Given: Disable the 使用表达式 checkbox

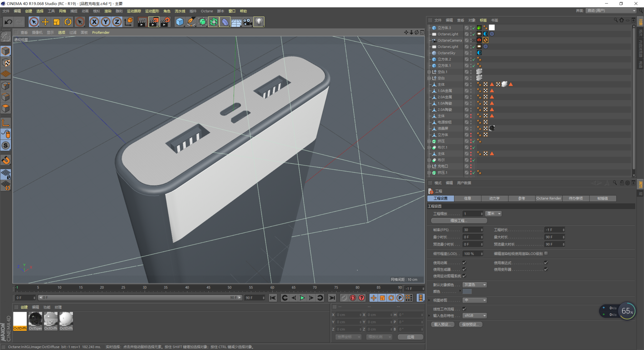Looking at the screenshot, I should coord(546,263).
